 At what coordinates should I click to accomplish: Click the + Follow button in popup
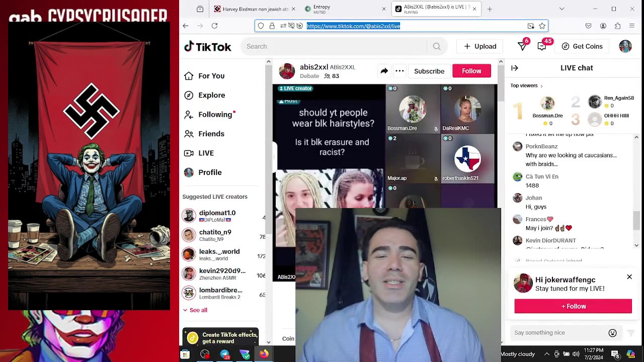click(x=573, y=306)
